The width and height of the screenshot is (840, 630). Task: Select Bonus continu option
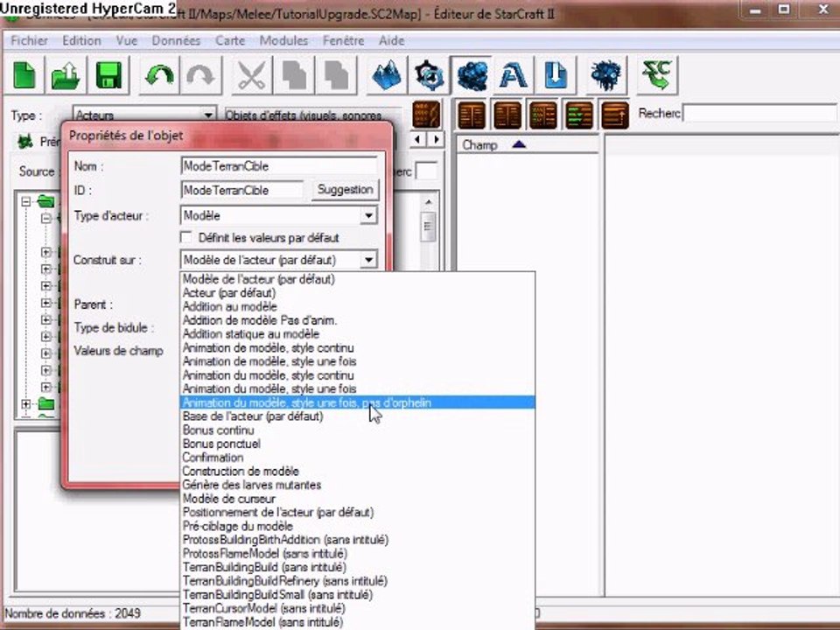[x=357, y=430]
